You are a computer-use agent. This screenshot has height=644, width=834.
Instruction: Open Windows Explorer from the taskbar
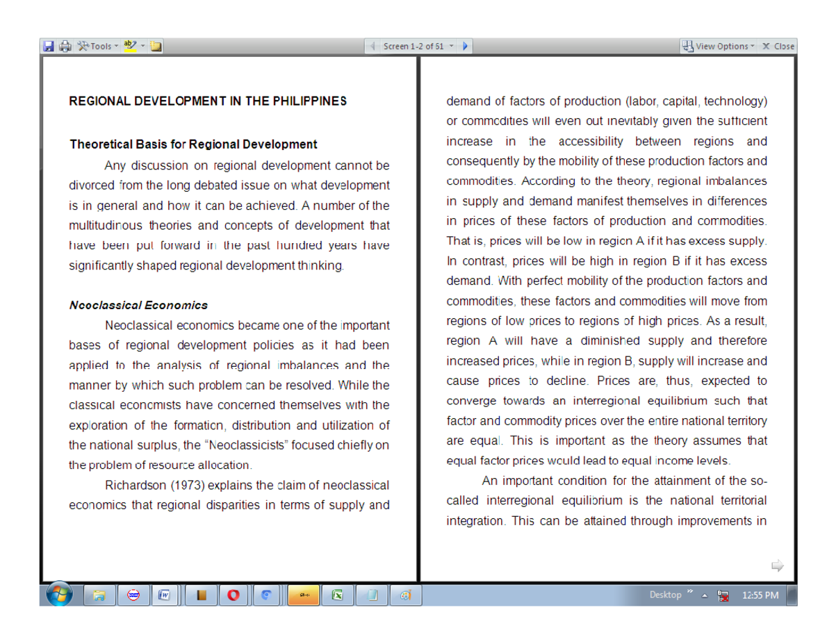pos(99,595)
